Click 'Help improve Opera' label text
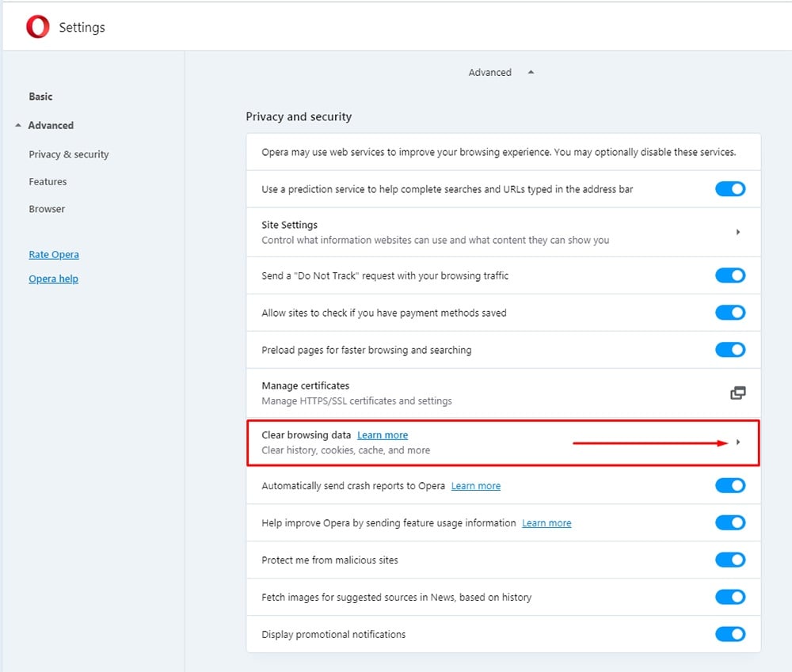Image resolution: width=792 pixels, height=672 pixels. [388, 523]
